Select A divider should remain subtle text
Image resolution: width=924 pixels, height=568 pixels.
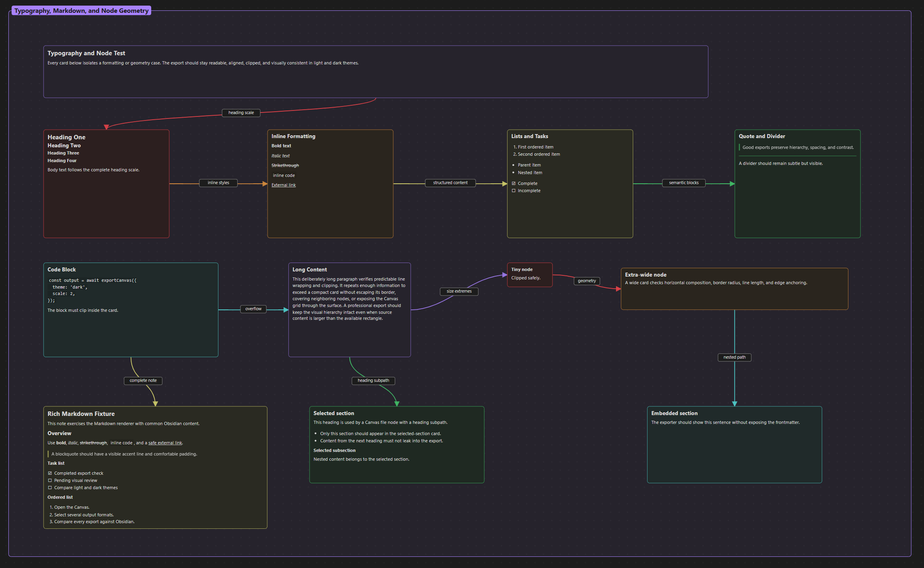[781, 164]
